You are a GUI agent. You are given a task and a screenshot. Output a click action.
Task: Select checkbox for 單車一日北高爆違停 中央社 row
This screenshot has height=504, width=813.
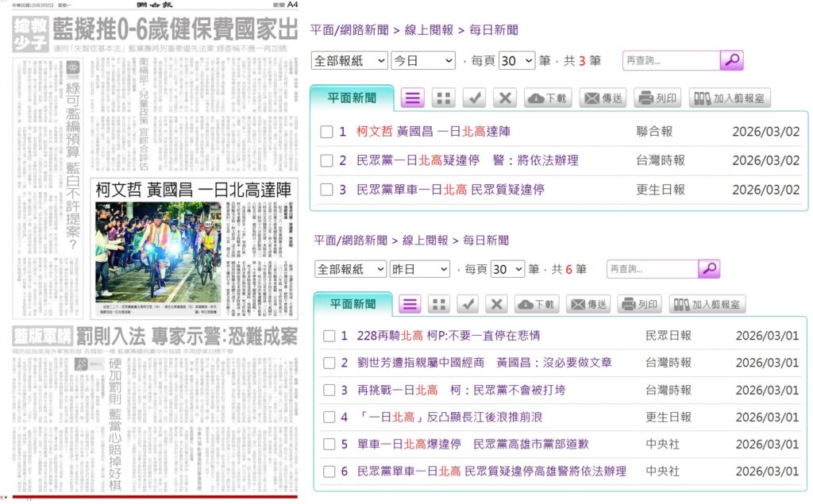[329, 444]
